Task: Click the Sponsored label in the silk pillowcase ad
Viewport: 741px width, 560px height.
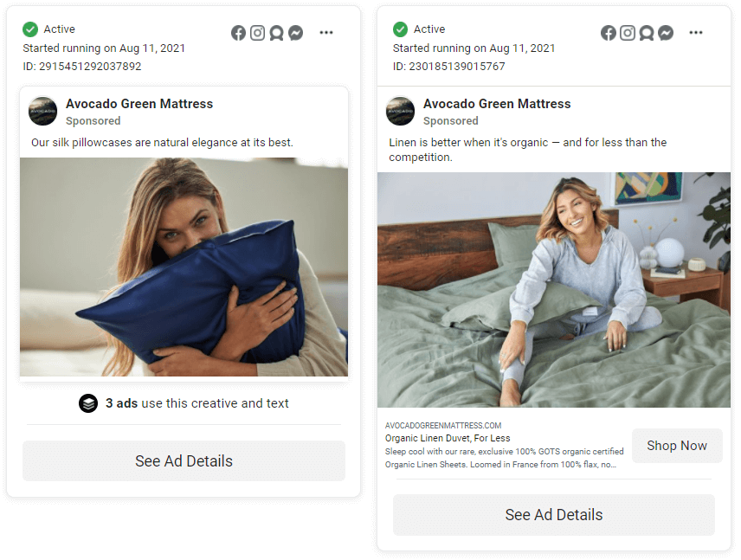Action: [93, 121]
